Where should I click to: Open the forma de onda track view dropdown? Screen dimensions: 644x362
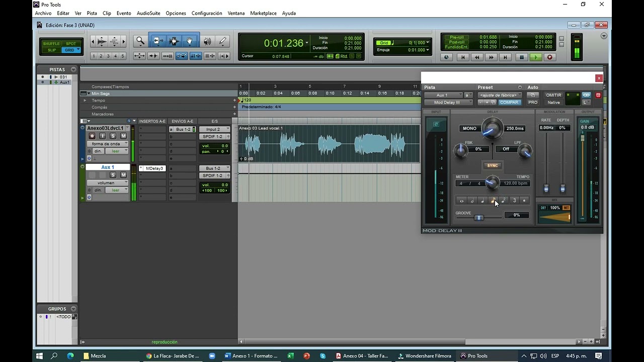[x=108, y=144]
